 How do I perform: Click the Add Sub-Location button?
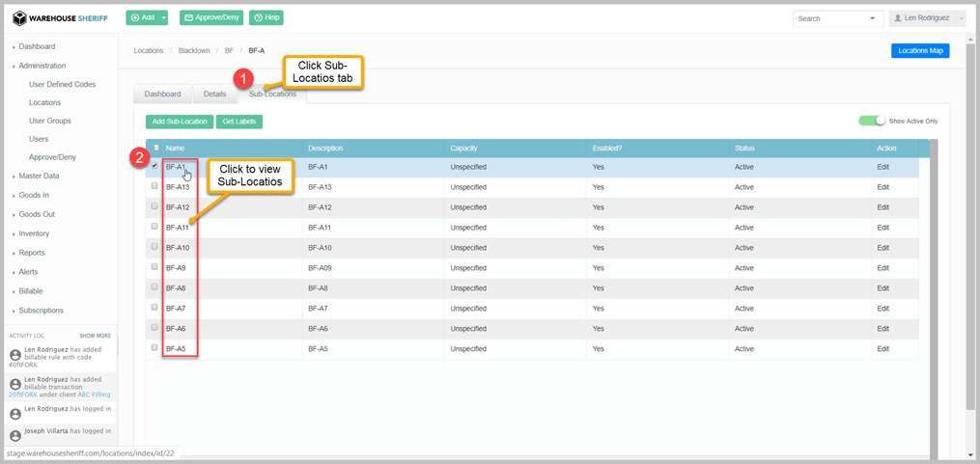pos(180,122)
